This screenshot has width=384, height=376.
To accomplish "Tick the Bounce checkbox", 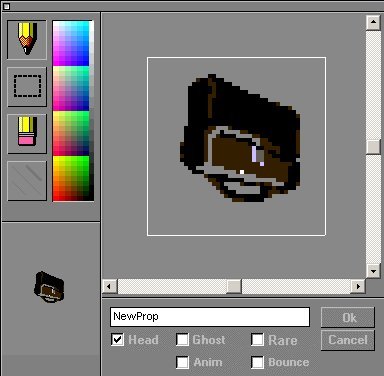I will 257,362.
